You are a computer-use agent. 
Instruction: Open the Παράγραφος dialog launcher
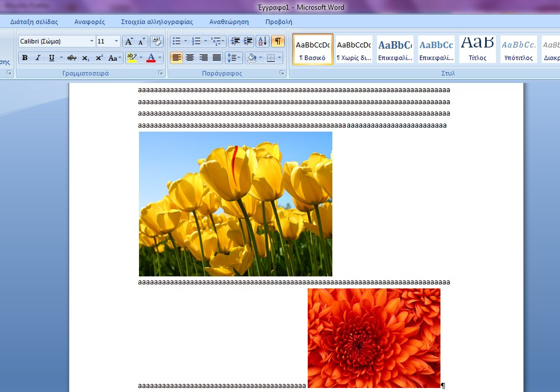(282, 73)
